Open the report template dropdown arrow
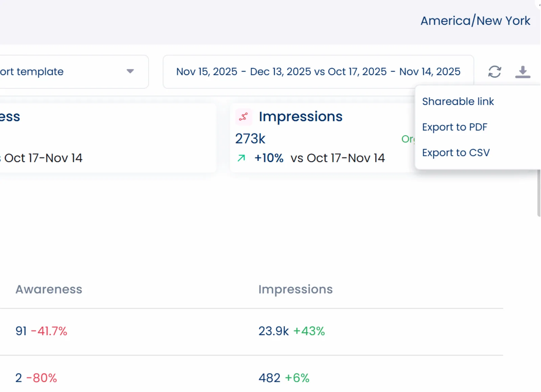 [x=130, y=71]
